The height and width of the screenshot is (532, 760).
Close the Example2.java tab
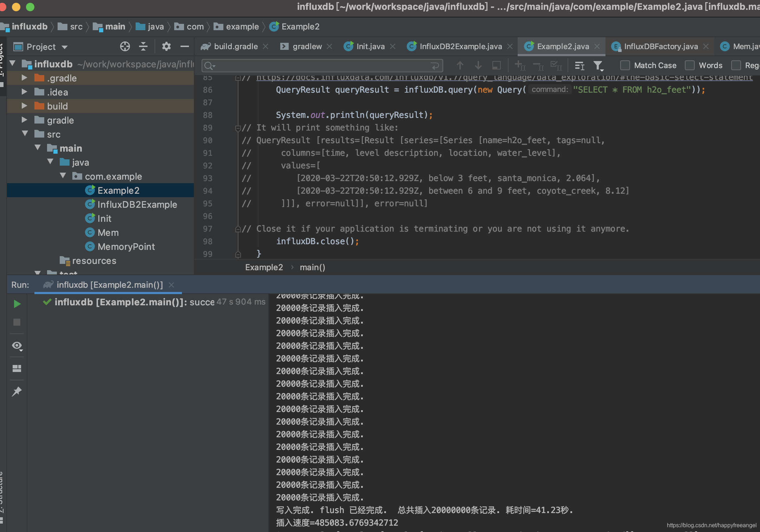(x=597, y=46)
